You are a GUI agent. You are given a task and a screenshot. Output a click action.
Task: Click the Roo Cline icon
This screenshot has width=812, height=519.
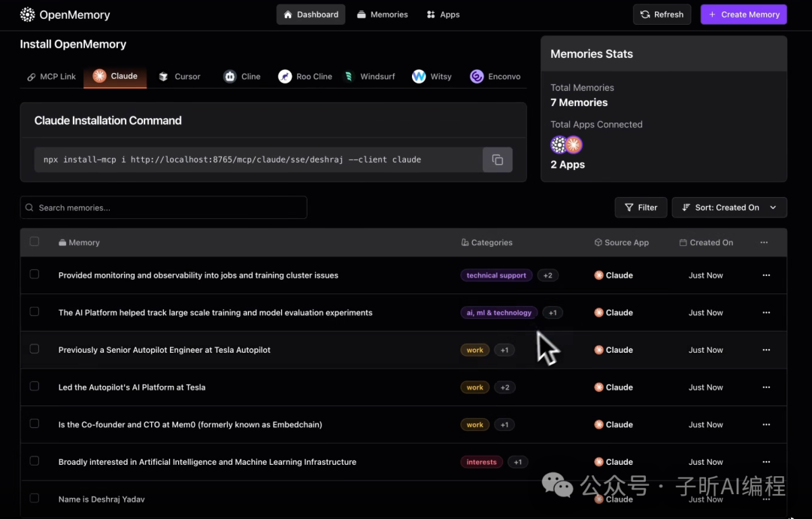tap(285, 76)
